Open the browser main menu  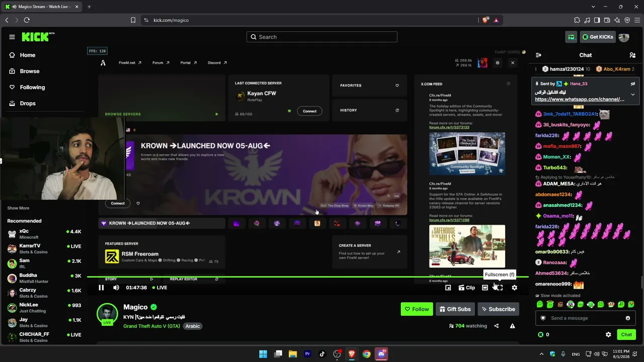pyautogui.click(x=637, y=20)
